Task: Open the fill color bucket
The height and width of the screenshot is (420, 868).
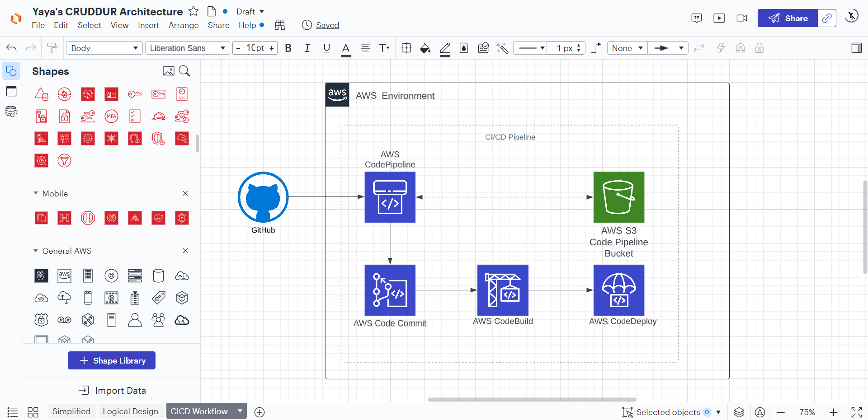Action: click(425, 48)
